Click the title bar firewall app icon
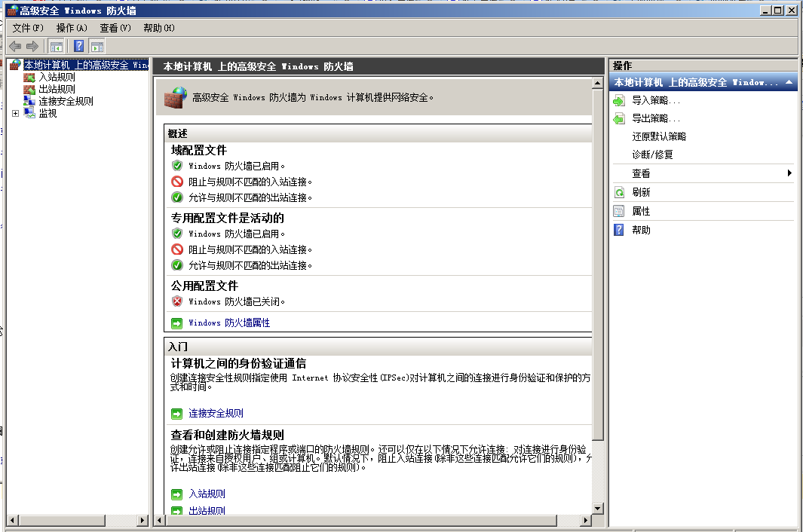 [12, 11]
